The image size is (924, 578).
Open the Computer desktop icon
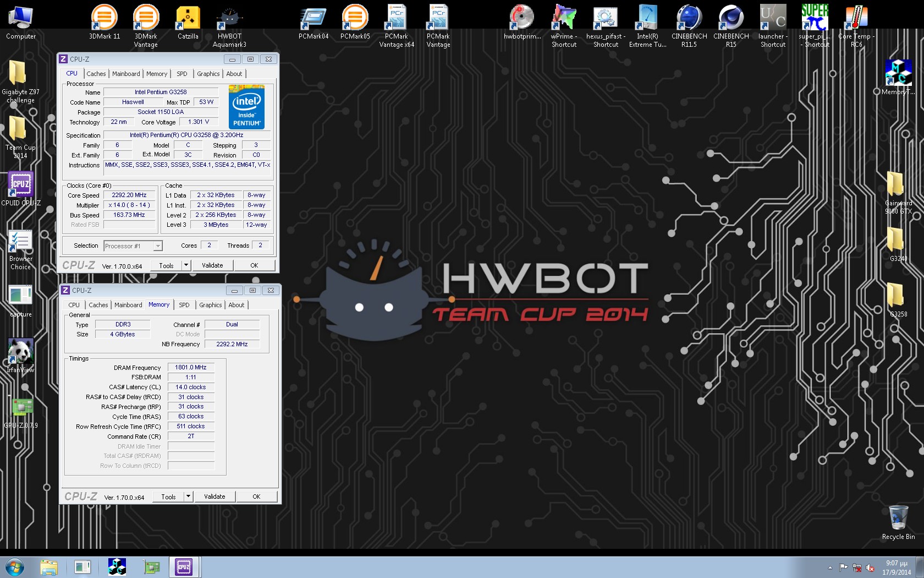click(21, 22)
